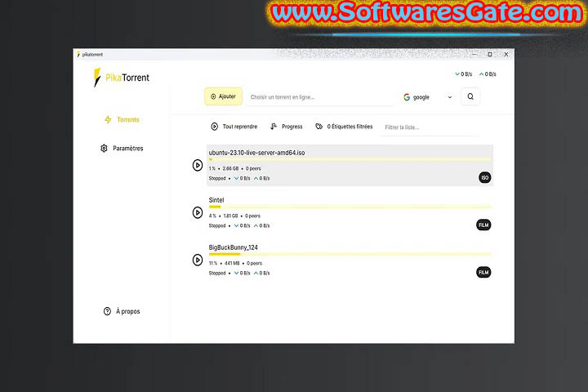Focus the 'Choisir un torrent en ligne' field
Viewport: 588px width, 392px height.
click(x=319, y=97)
